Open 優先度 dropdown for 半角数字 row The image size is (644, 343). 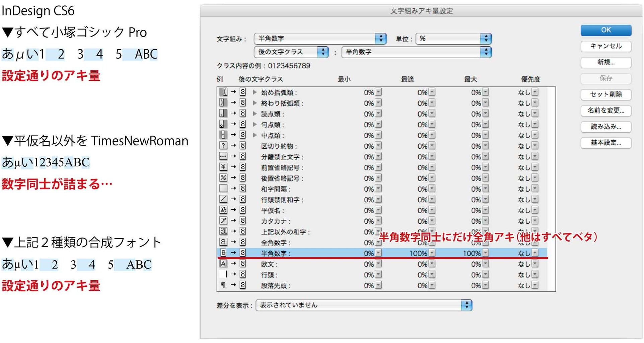(535, 253)
